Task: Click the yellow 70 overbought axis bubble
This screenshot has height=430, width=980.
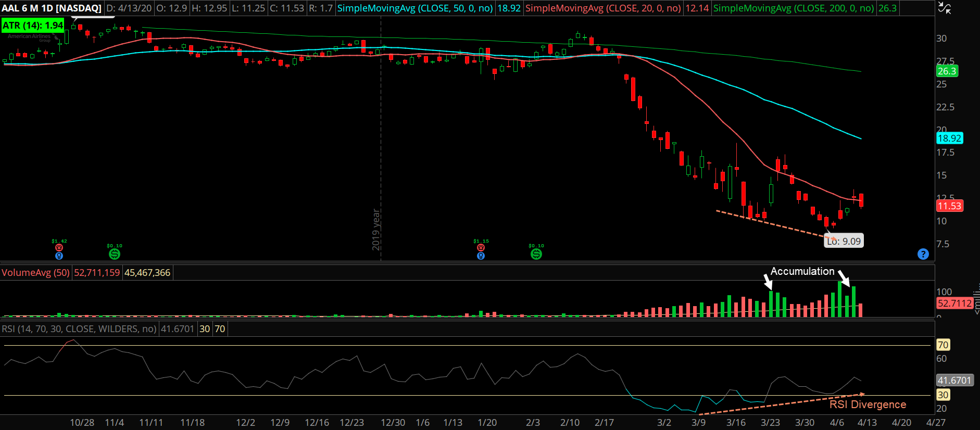Action: [943, 345]
